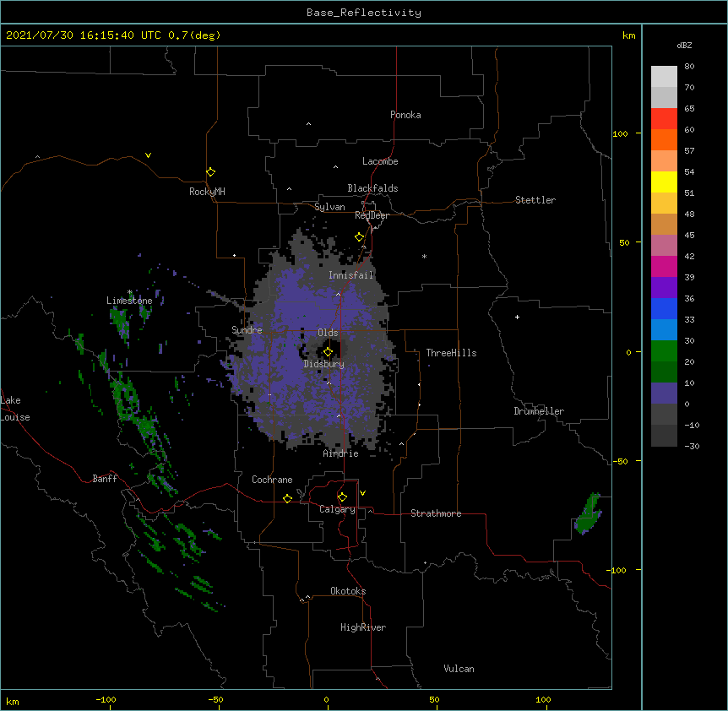Click the asterisk marker east of Innisfail
The image size is (728, 711).
(424, 256)
